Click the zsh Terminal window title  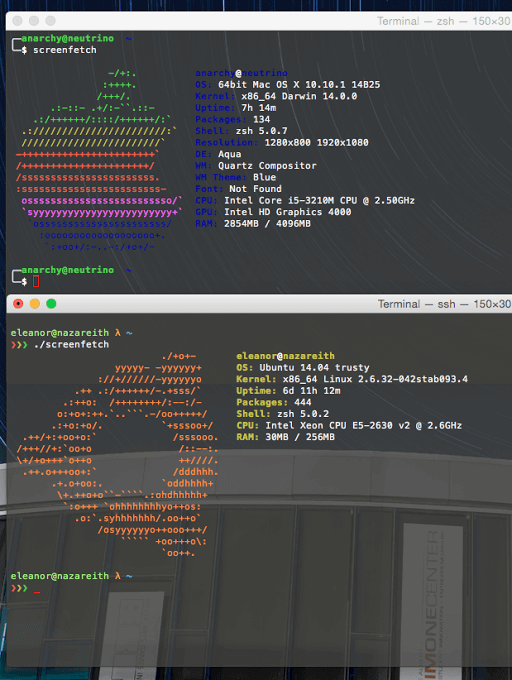443,21
